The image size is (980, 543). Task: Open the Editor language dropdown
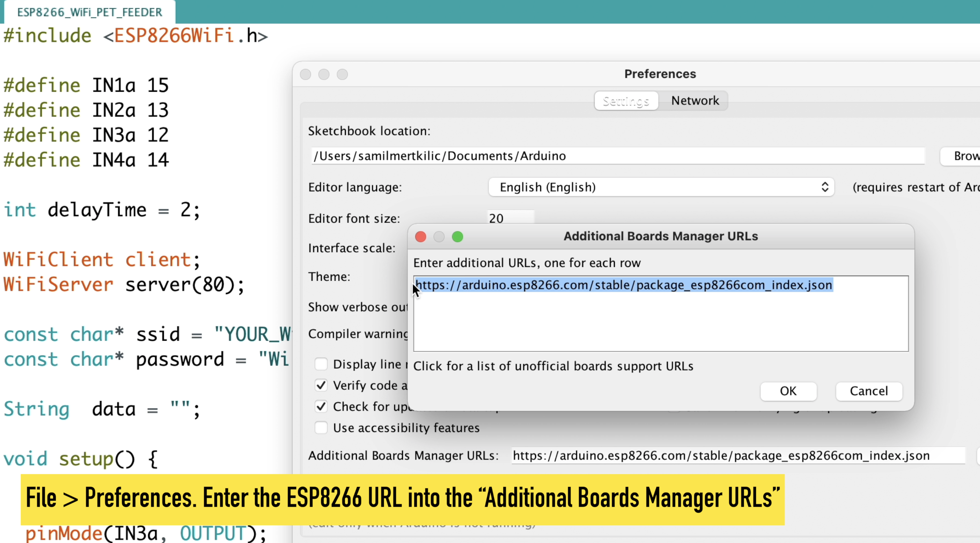coord(661,187)
